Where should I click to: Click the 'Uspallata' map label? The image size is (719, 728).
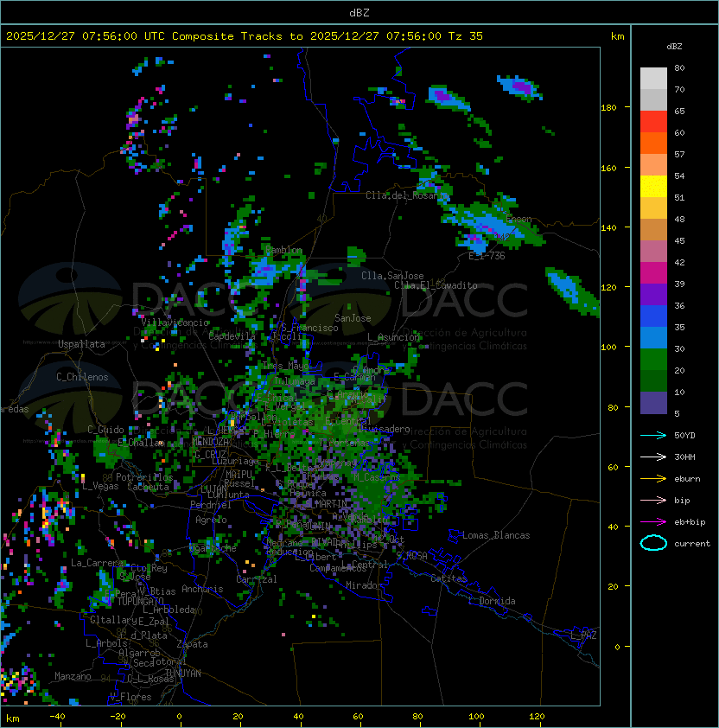pos(81,344)
